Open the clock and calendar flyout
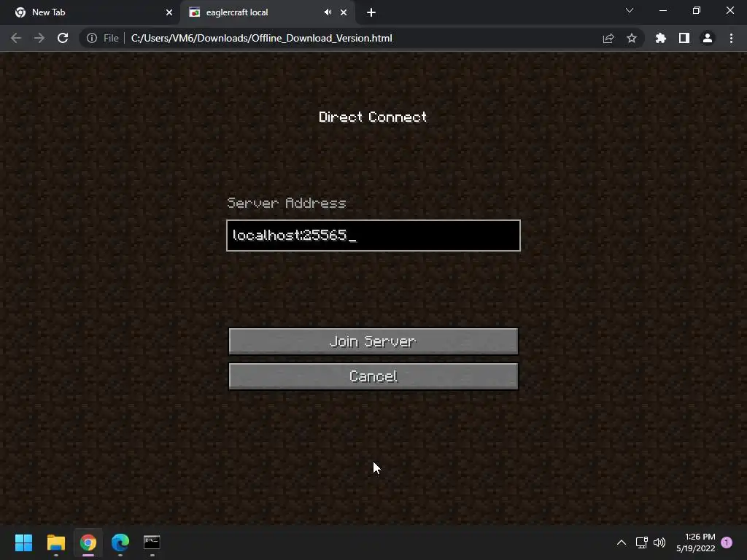Viewport: 747px width, 560px height. pyautogui.click(x=695, y=542)
